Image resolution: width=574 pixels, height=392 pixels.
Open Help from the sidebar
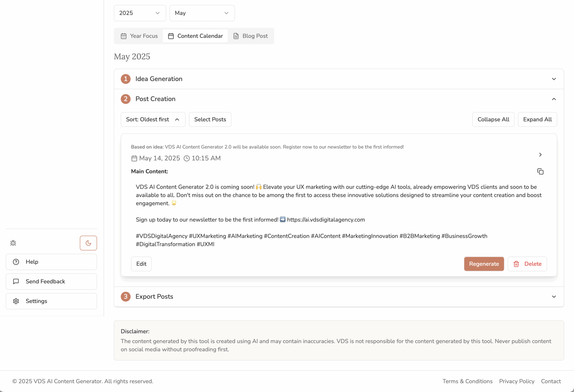click(x=51, y=262)
